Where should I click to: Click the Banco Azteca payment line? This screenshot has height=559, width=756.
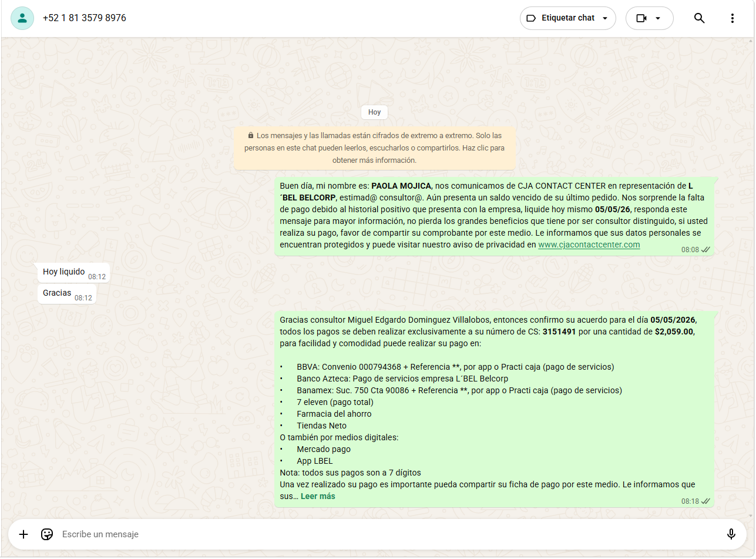tap(402, 379)
